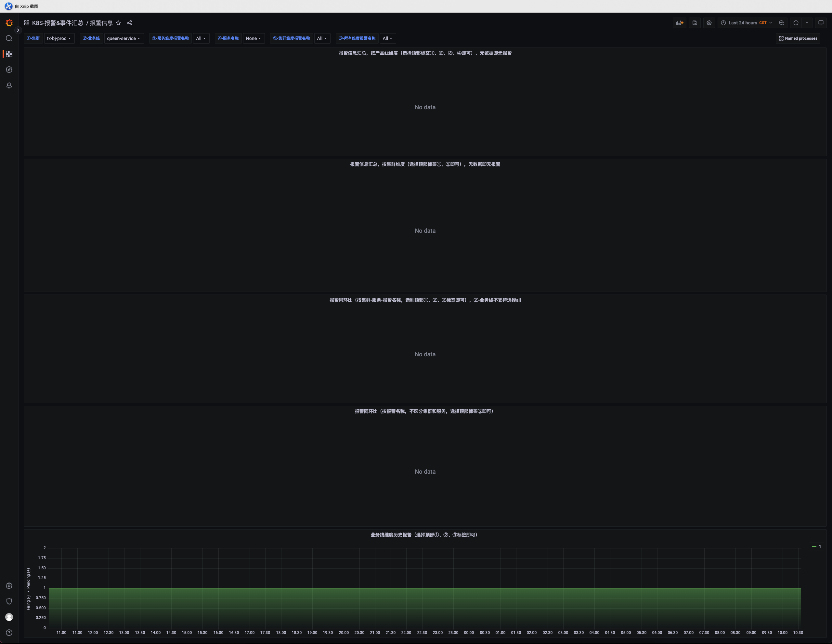Click the Grafana logo home icon

(x=9, y=23)
